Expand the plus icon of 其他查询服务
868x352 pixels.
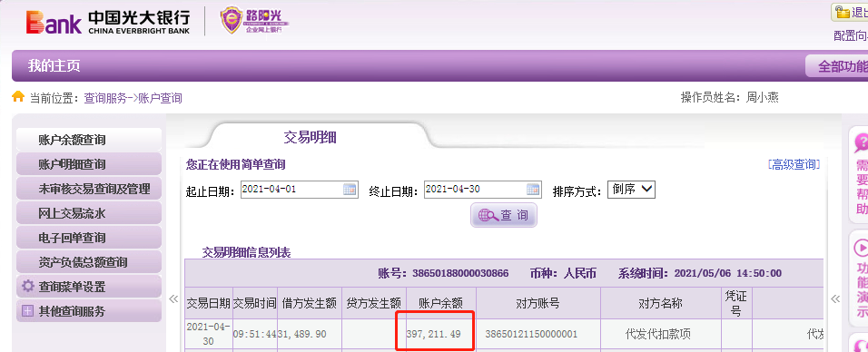click(27, 311)
